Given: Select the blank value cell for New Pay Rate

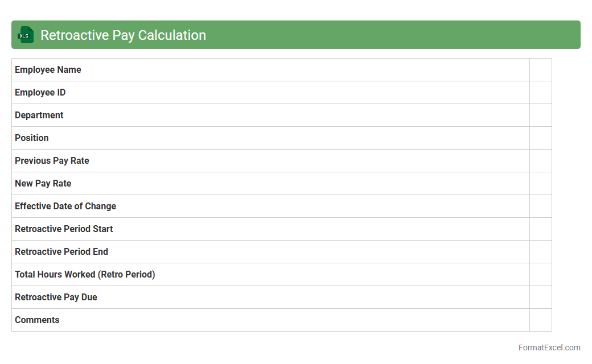Looking at the screenshot, I should pyautogui.click(x=540, y=184).
